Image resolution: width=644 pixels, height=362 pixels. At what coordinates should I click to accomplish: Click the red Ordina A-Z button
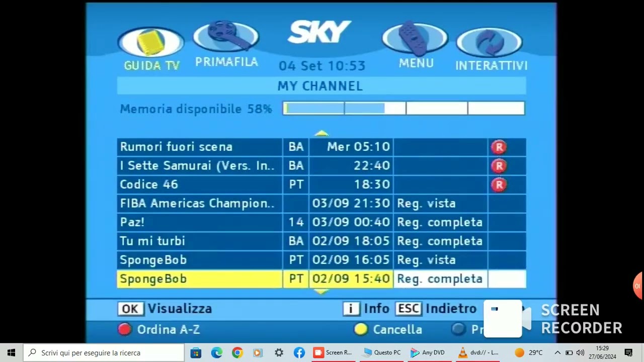point(159,330)
